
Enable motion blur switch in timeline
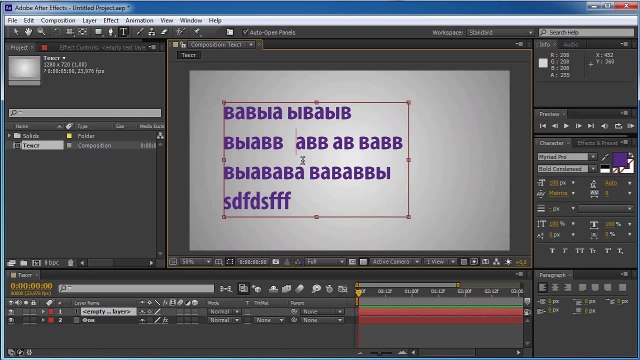coord(300,289)
